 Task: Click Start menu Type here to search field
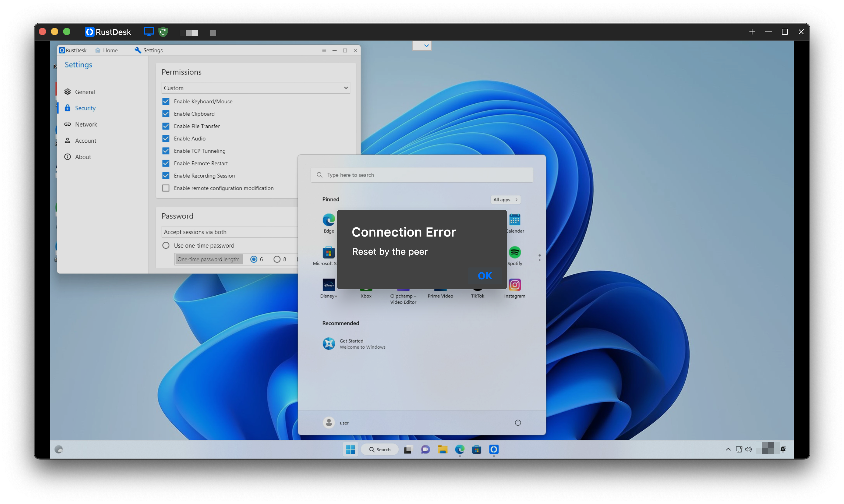coord(421,175)
